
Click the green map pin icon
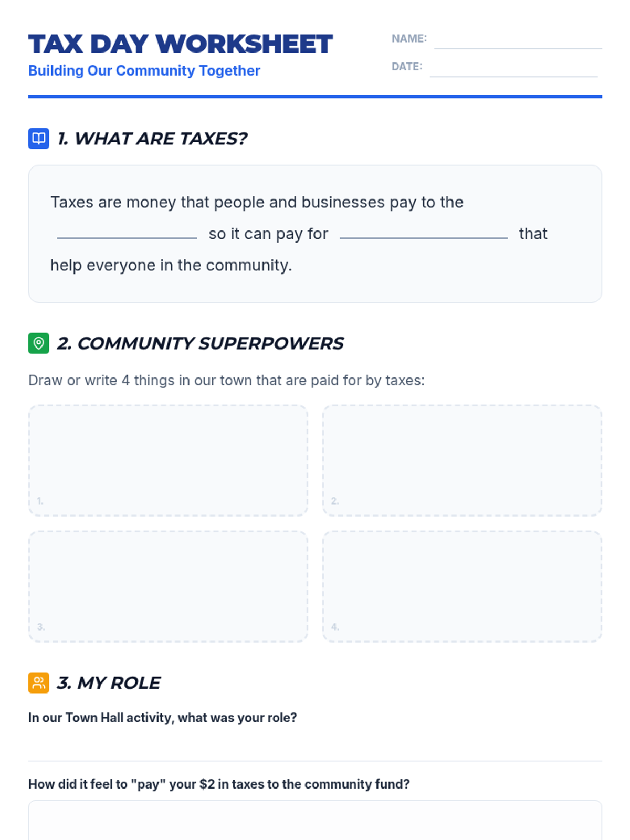(x=38, y=343)
